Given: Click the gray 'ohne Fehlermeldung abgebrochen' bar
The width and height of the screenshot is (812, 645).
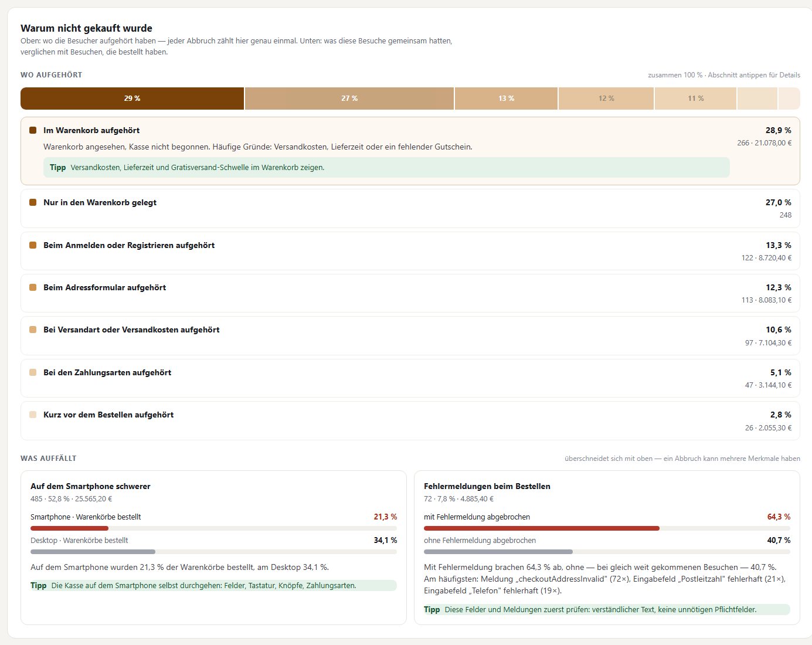Looking at the screenshot, I should pos(498,552).
